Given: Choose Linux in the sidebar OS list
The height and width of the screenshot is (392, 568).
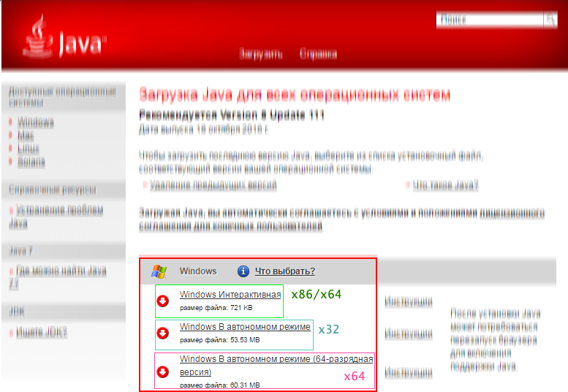Looking at the screenshot, I should point(29,148).
